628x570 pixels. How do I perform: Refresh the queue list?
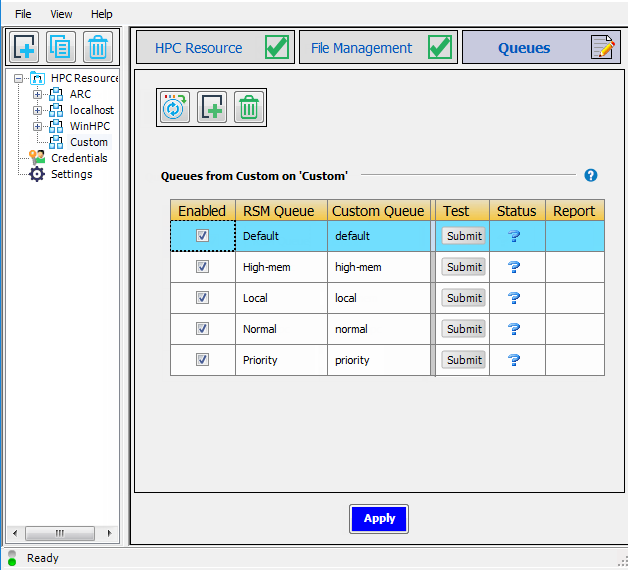[x=175, y=107]
